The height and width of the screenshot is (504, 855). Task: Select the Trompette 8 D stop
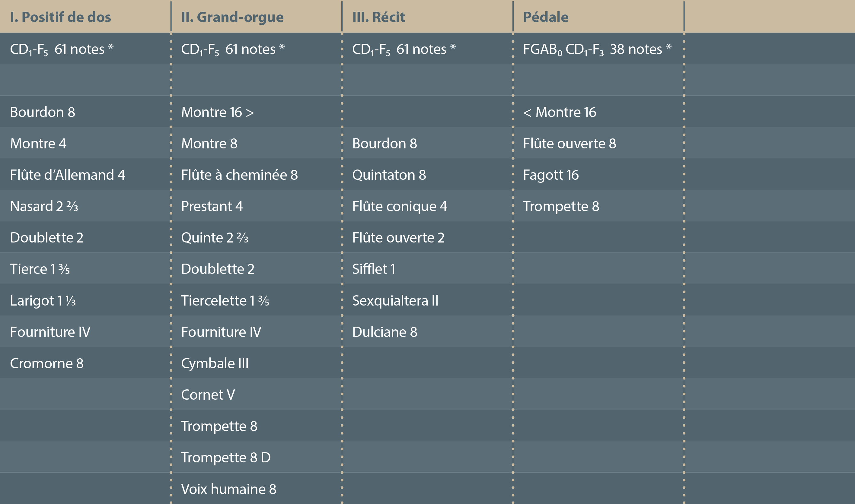[x=225, y=458]
